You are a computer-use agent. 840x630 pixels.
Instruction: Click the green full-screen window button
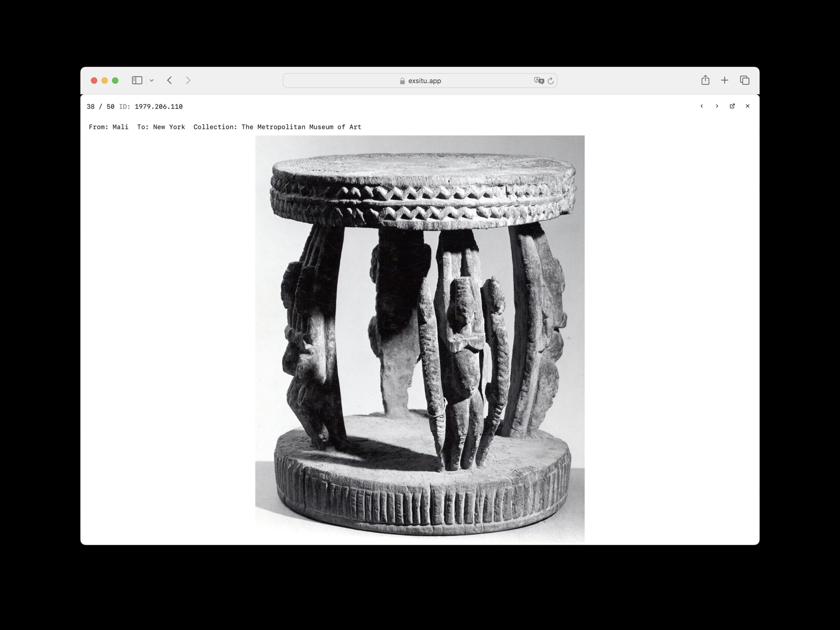click(115, 80)
